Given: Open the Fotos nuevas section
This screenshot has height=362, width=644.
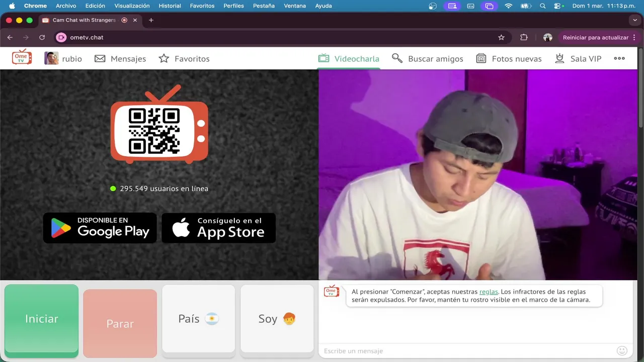Looking at the screenshot, I should tap(509, 59).
